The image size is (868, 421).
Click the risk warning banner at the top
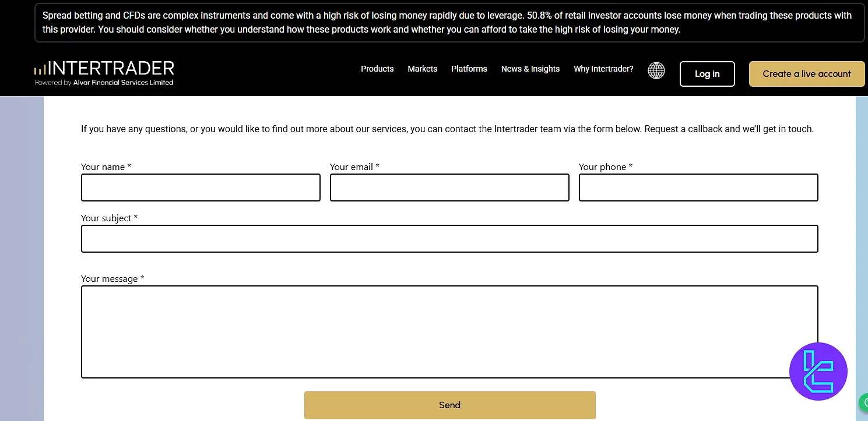(449, 22)
